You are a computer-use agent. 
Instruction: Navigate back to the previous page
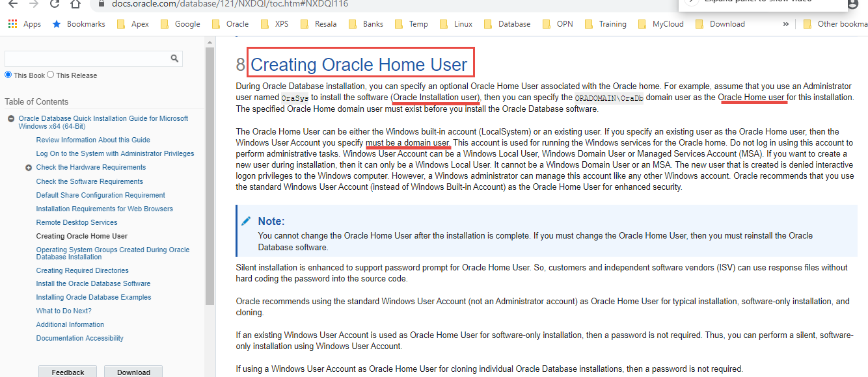(12, 5)
